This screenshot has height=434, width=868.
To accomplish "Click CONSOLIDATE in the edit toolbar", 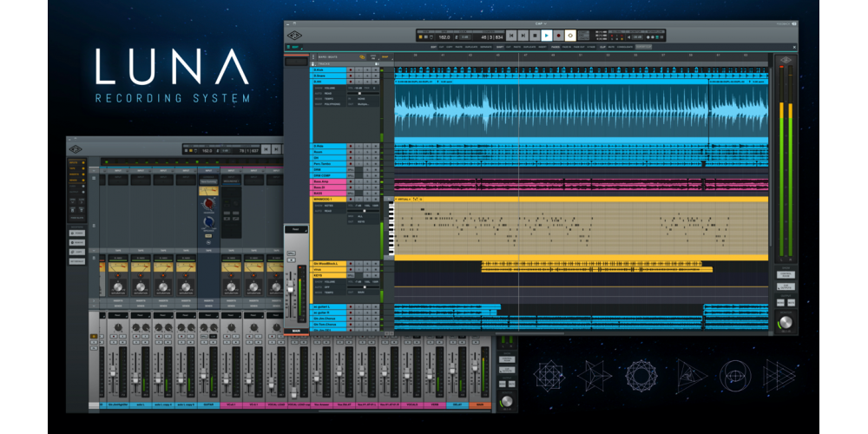I will [624, 47].
